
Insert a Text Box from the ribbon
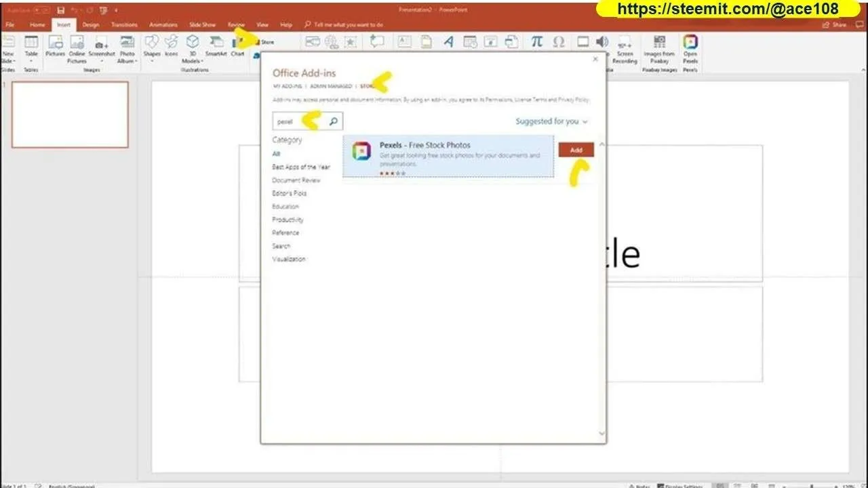tap(404, 42)
